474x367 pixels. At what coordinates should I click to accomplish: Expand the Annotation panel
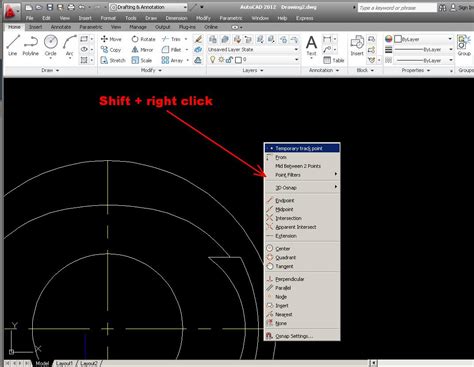324,70
